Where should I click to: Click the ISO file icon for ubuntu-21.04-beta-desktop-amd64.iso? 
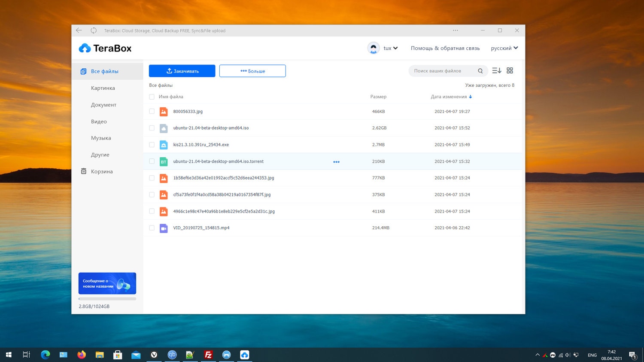click(164, 128)
